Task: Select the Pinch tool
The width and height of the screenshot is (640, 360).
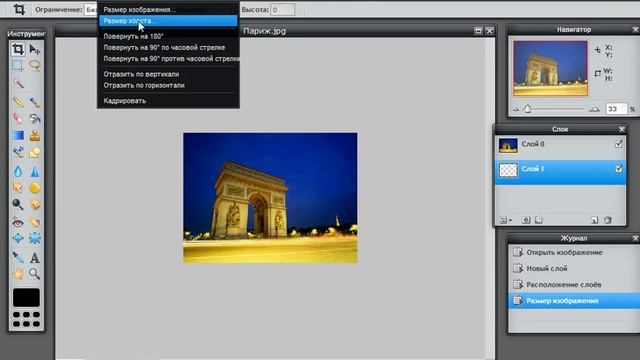Action: click(x=35, y=238)
